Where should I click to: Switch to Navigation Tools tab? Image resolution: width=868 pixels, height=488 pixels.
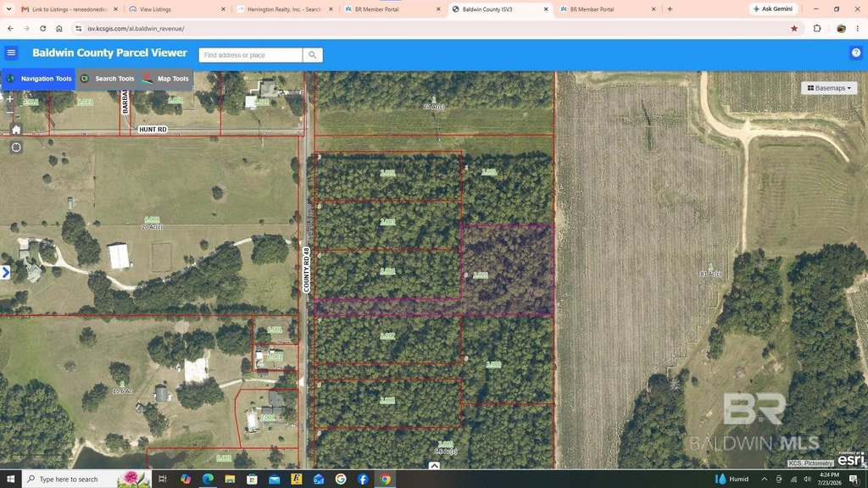[38, 79]
